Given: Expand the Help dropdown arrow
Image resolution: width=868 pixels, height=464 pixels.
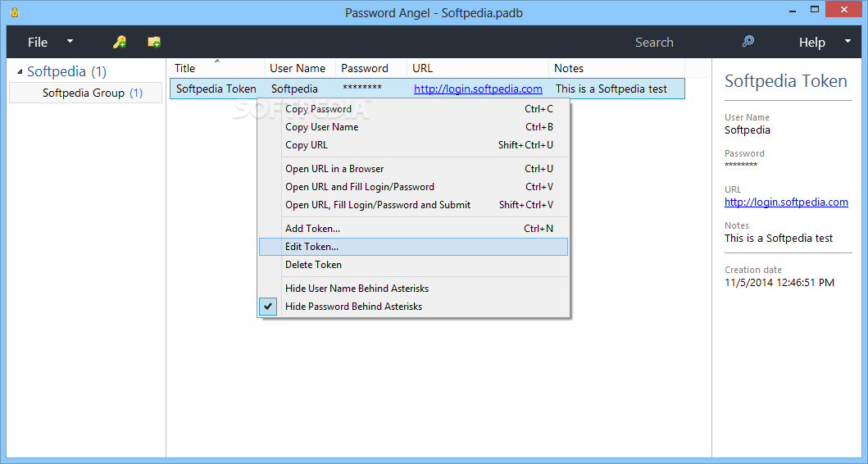Looking at the screenshot, I should 848,41.
